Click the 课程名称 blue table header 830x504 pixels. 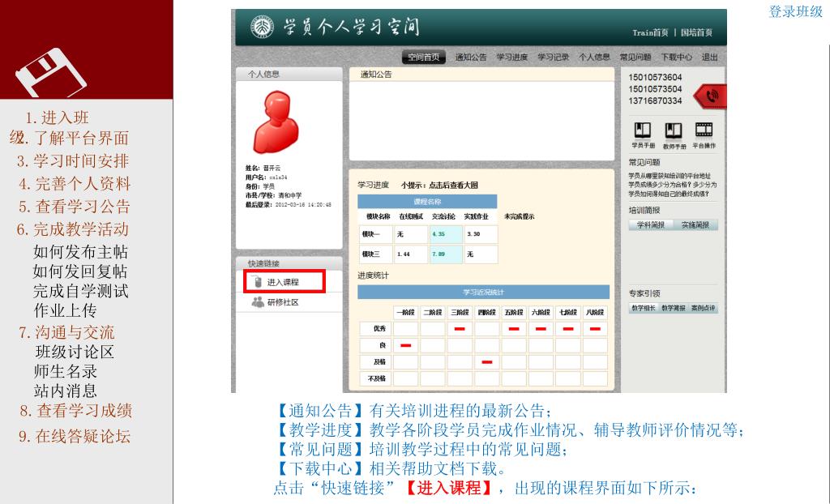(427, 202)
